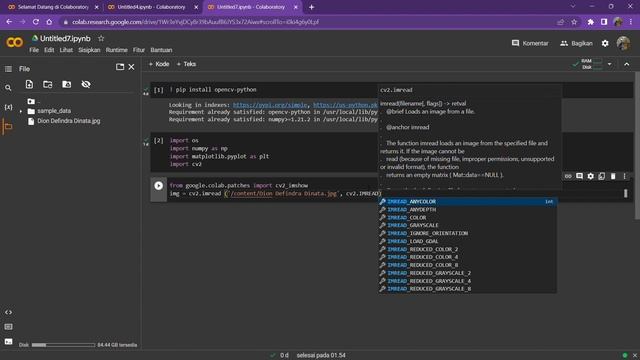Delete the current cell trash icon
The image size is (640, 360).
(613, 176)
